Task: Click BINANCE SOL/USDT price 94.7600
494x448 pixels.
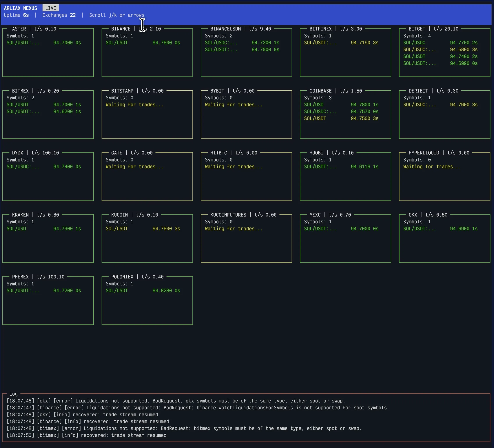Action: pyautogui.click(x=162, y=43)
